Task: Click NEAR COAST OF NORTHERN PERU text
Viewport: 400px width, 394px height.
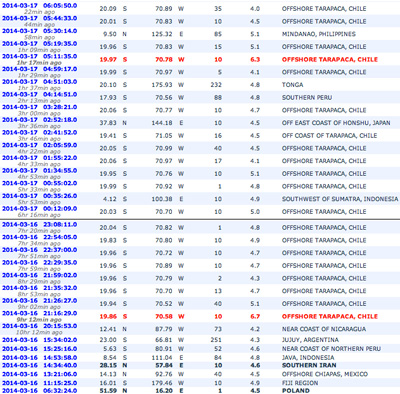Action: (331, 349)
